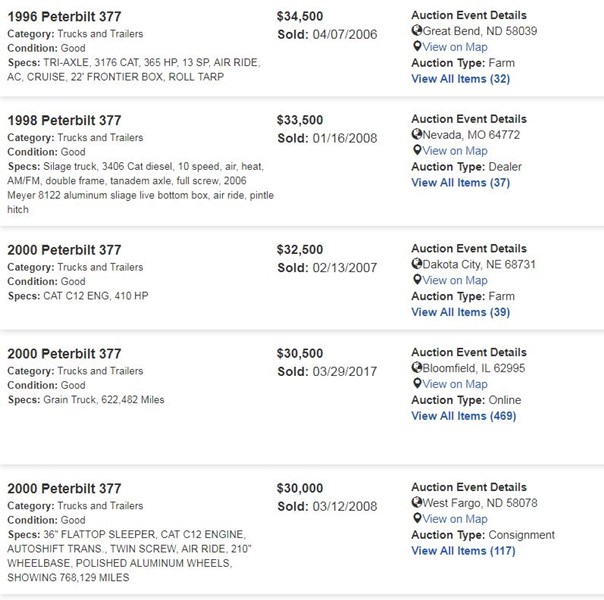Click globe icon beside Bloomfield, IL 62995
Image resolution: width=604 pixels, height=600 pixels.
(416, 367)
